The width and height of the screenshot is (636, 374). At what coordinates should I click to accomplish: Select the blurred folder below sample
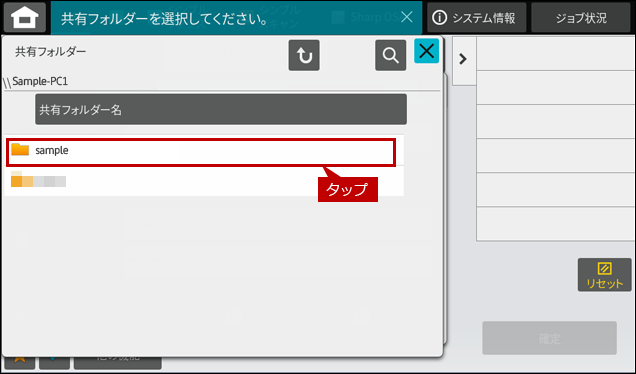coord(204,181)
